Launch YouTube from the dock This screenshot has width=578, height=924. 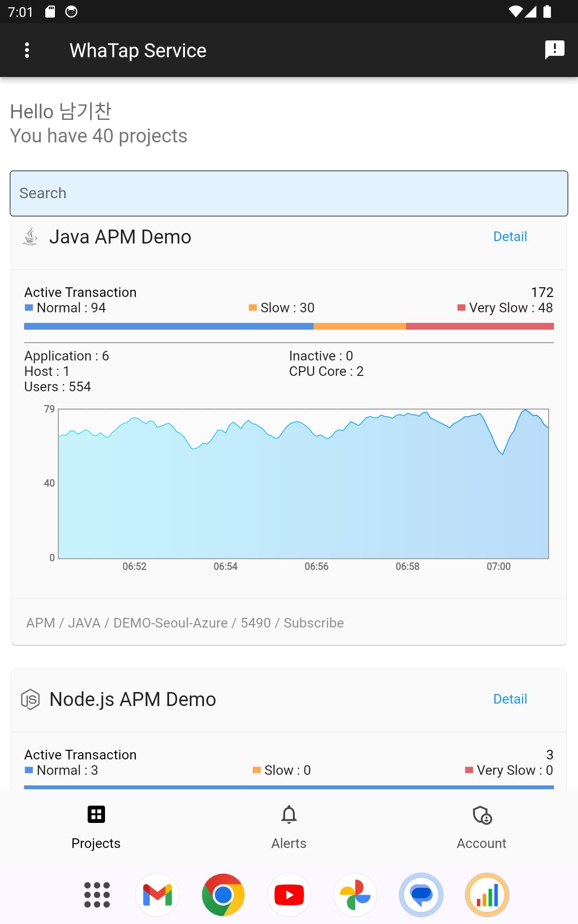pos(289,895)
